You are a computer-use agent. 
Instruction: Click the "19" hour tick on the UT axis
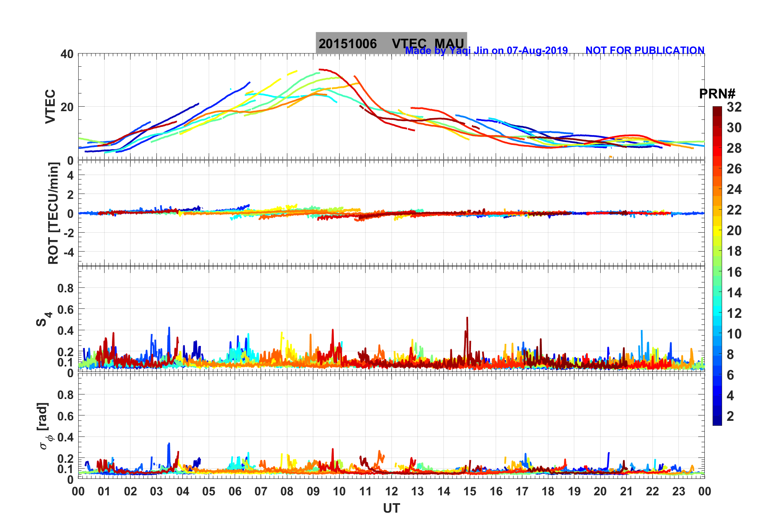(574, 491)
